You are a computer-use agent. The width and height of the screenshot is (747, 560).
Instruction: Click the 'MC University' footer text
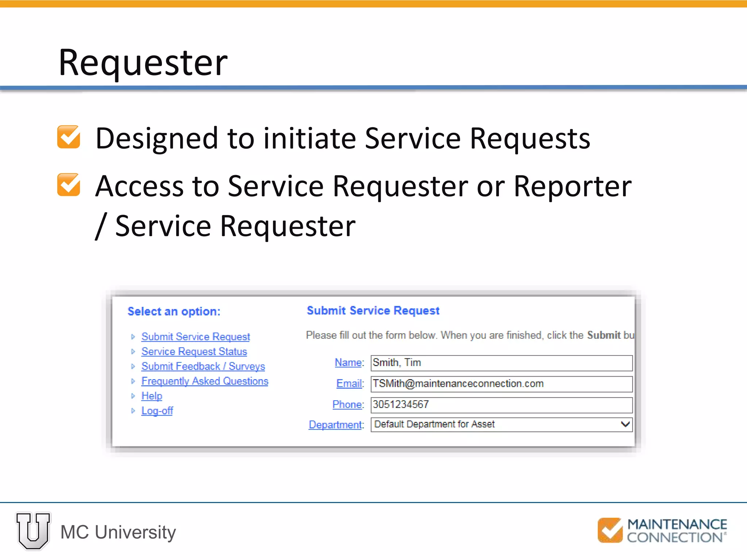point(118,532)
